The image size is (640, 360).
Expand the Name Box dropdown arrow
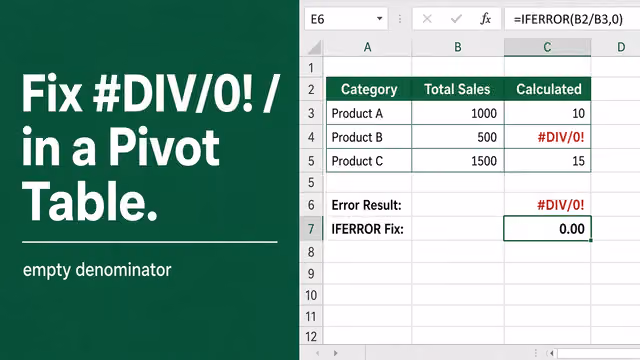pos(379,19)
